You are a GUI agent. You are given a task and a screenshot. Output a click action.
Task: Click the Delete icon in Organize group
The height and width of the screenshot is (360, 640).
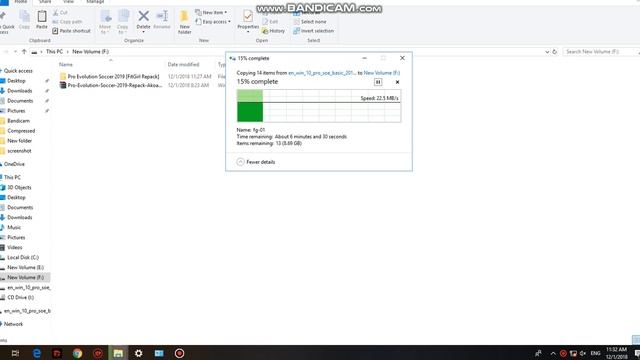[x=143, y=16]
